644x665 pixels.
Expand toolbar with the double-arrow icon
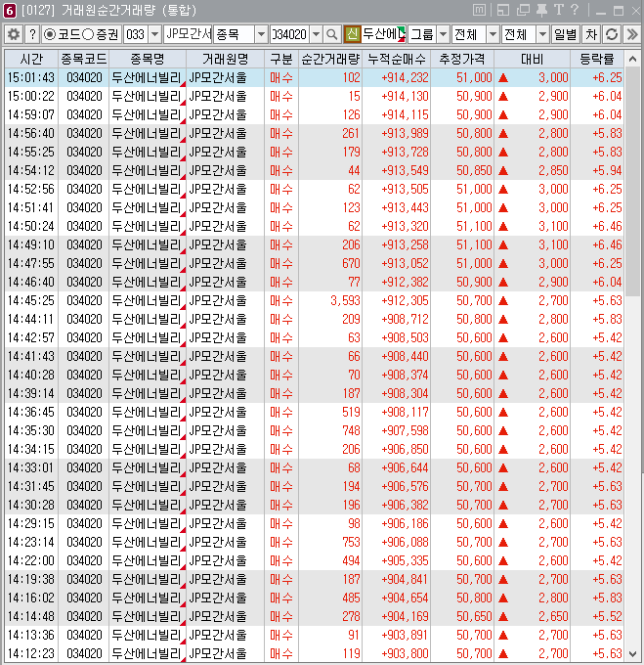[x=631, y=34]
